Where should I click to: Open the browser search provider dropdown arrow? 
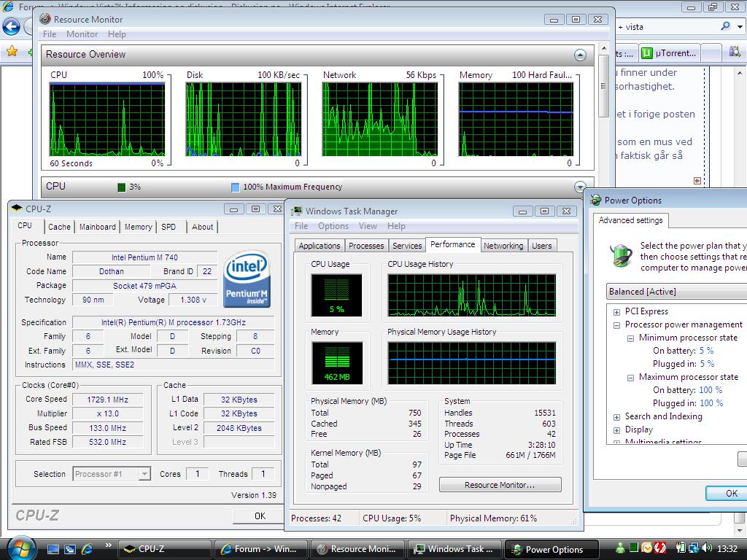(740, 27)
